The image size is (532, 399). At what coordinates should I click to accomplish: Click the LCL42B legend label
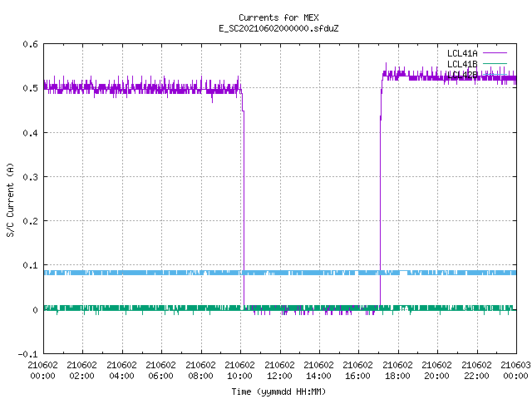(x=462, y=75)
